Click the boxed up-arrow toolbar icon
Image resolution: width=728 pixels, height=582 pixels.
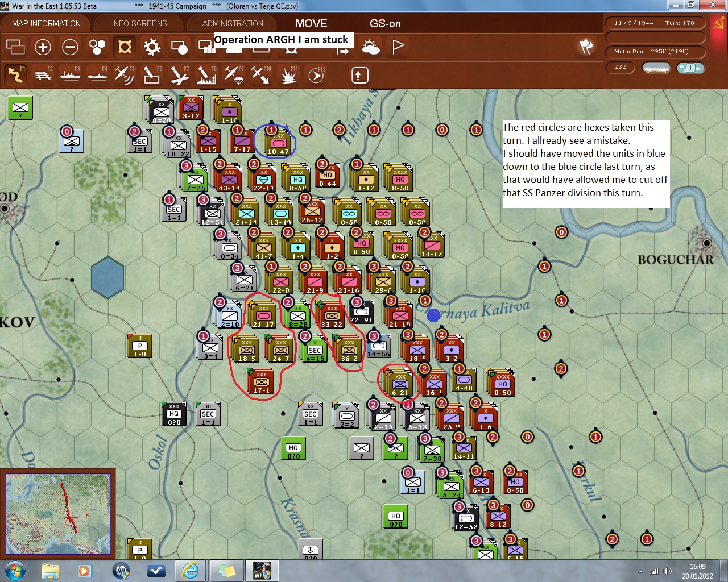point(359,75)
